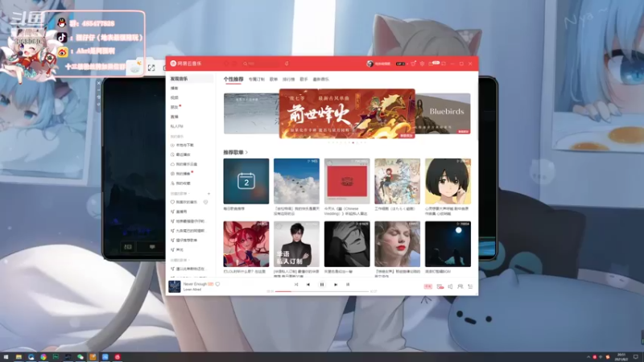The image size is (644, 362).
Task: Open the Bluebirds banner
Action: tap(443, 113)
